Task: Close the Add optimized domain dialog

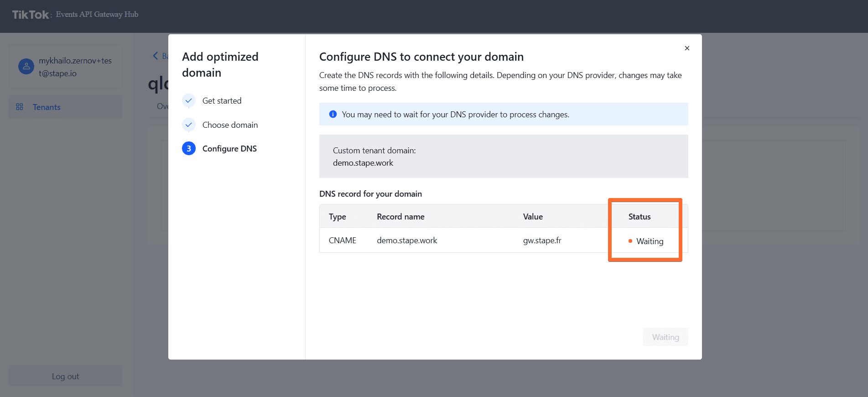Action: [687, 48]
